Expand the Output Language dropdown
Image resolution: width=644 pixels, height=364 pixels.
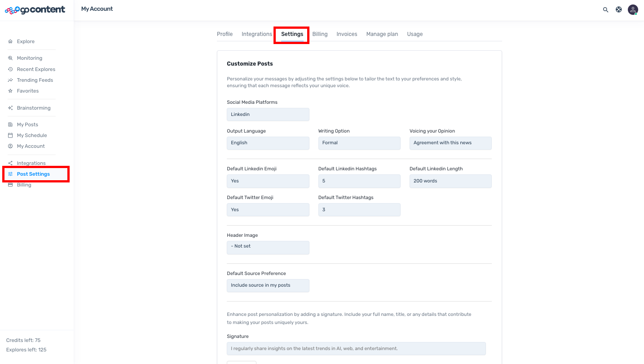coord(268,143)
